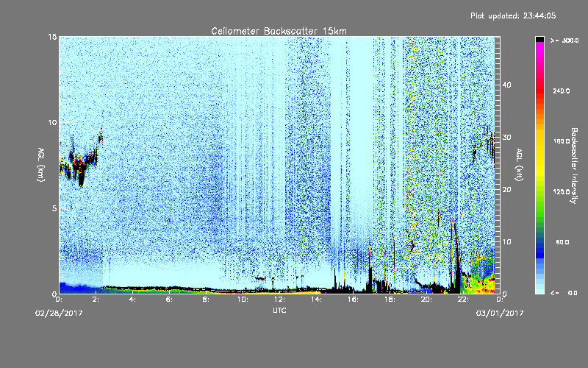Click the '<= 0.0' colorbar minimum label
The height and width of the screenshot is (368, 588).
[x=564, y=293]
